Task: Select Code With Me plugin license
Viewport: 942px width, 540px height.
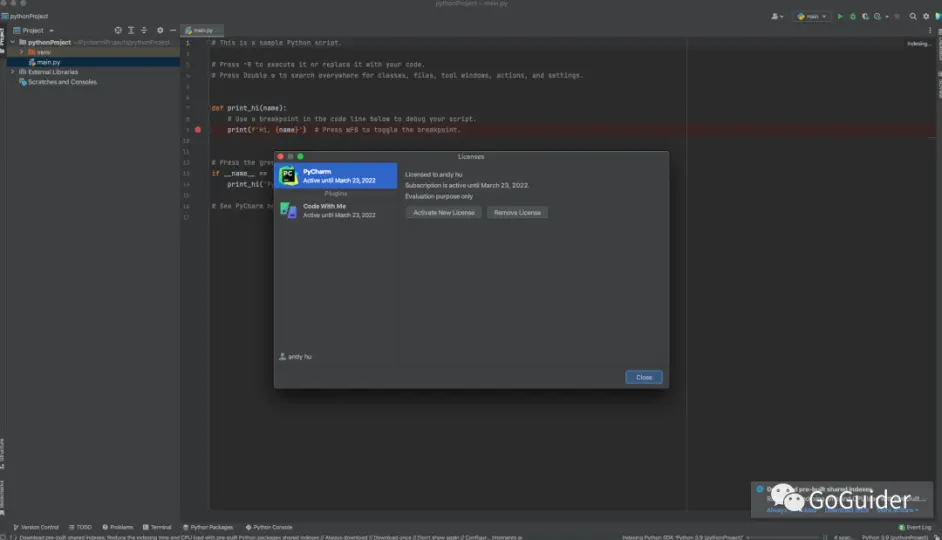Action: (336, 210)
